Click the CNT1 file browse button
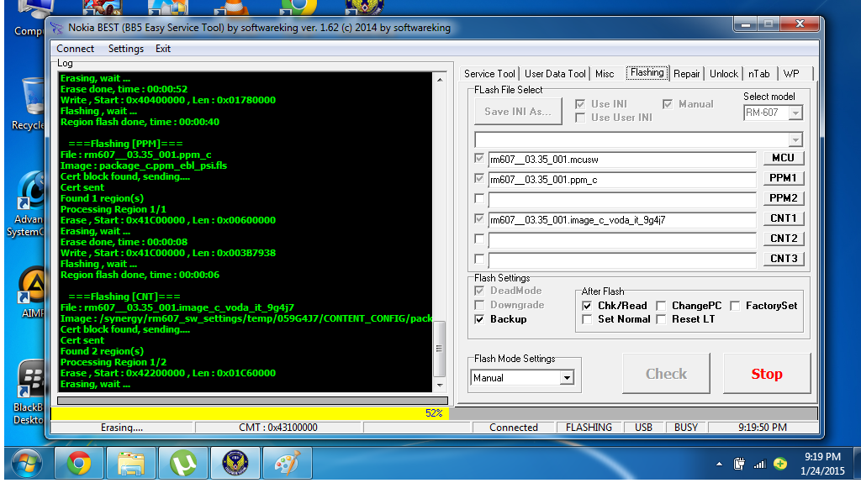The width and height of the screenshot is (861, 504). point(783,218)
